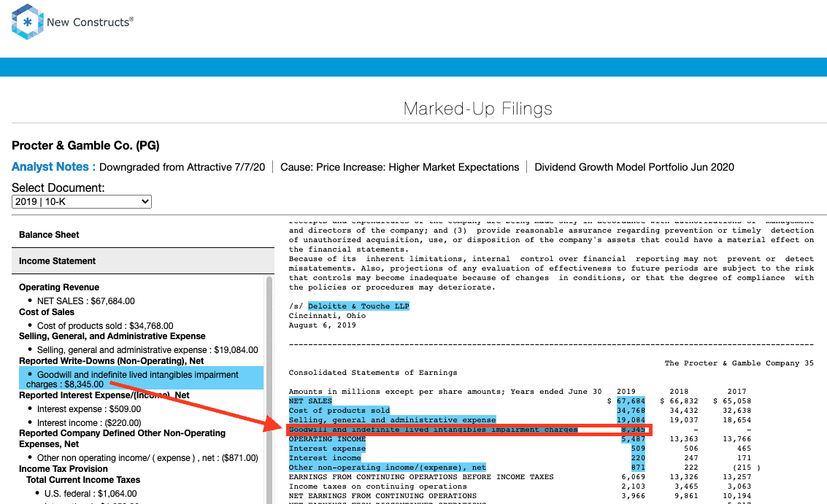Click the Income Tax Provision heading
The height and width of the screenshot is (504, 827).
(x=64, y=469)
